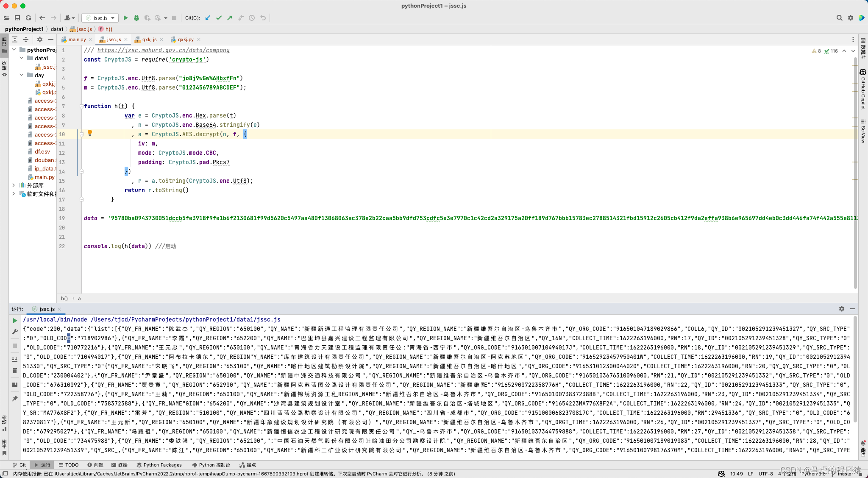Image resolution: width=868 pixels, height=478 pixels.
Task: Select jssc.js breadcrumb in navigation bar
Action: 81,29
